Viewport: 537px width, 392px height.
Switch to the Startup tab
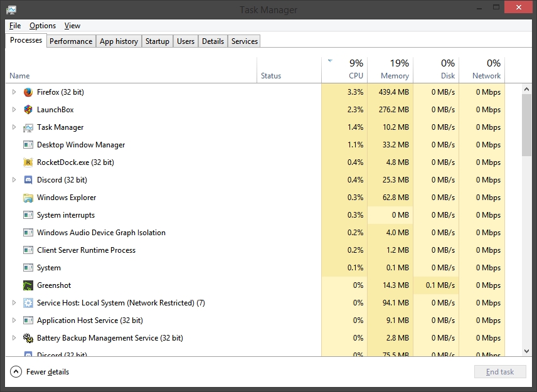click(x=157, y=41)
